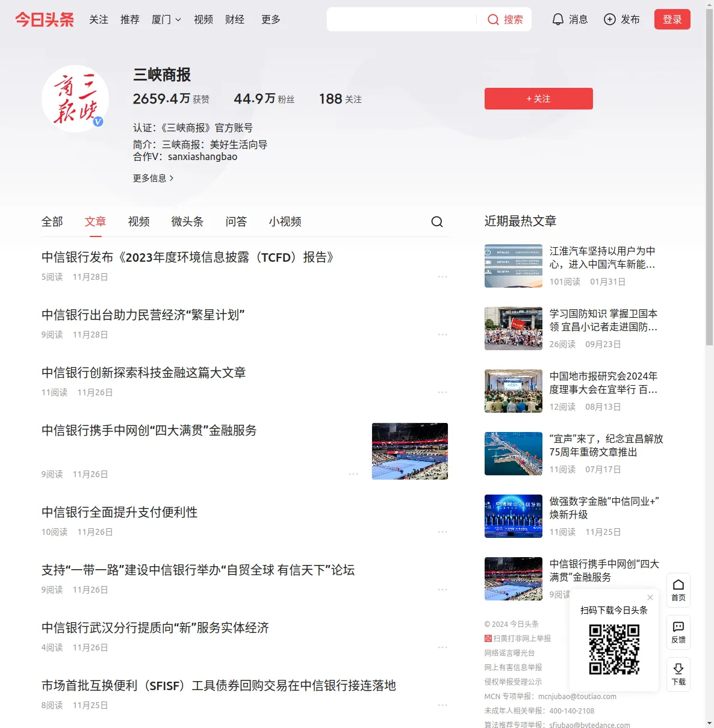
Task: Open more options for 支付便利性 article
Action: 442,532
